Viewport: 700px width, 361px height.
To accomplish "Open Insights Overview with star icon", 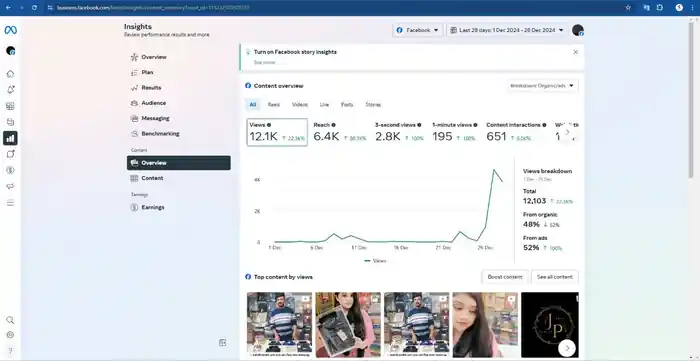I will [179, 57].
